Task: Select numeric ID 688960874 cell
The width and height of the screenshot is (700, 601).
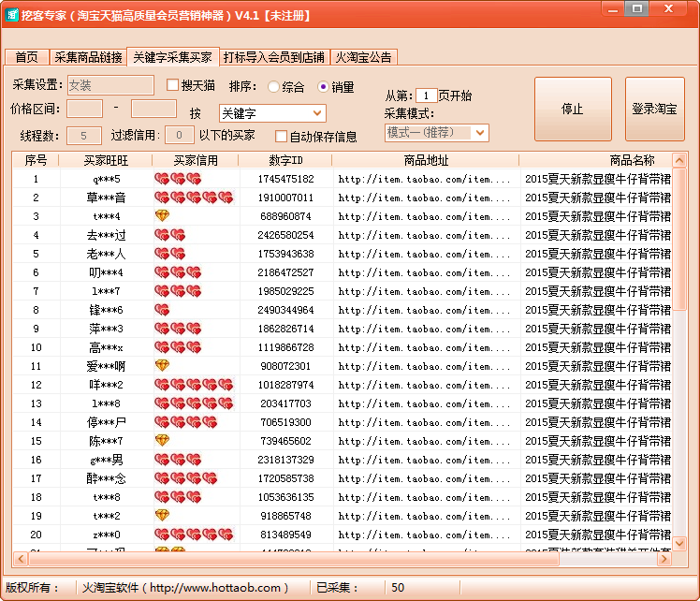Action: pos(285,216)
